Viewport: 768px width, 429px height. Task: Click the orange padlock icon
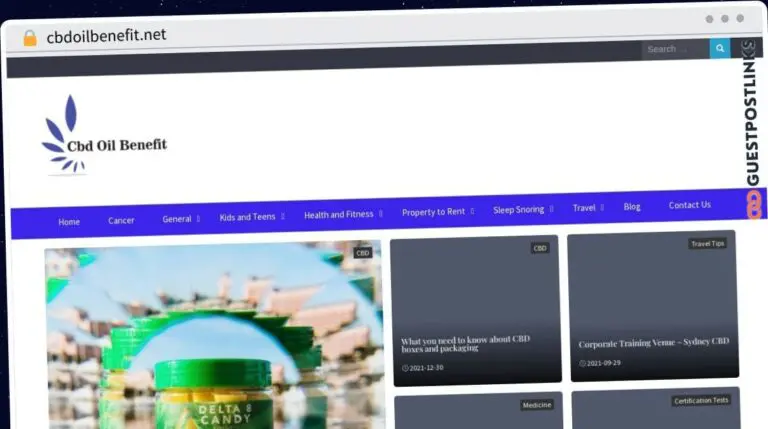[30, 38]
